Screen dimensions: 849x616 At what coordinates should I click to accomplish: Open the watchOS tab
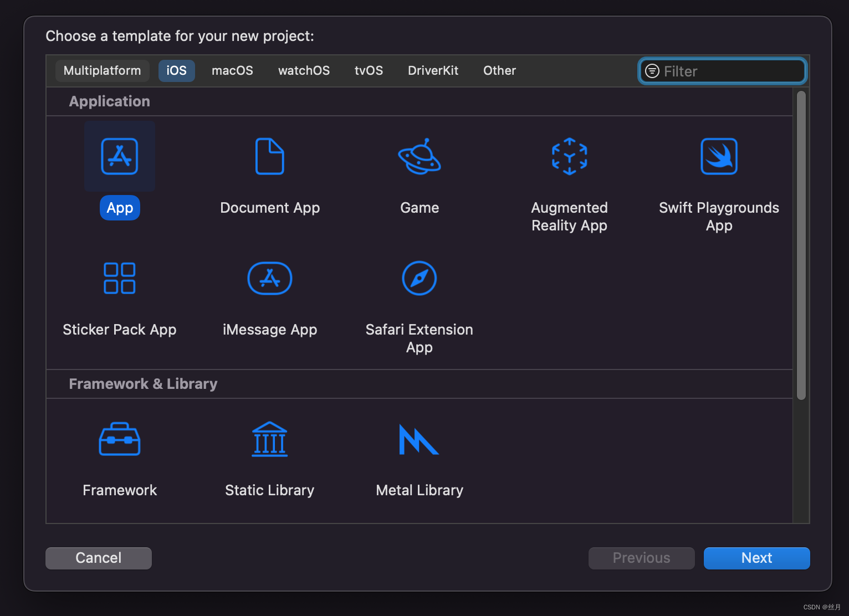[x=304, y=71]
